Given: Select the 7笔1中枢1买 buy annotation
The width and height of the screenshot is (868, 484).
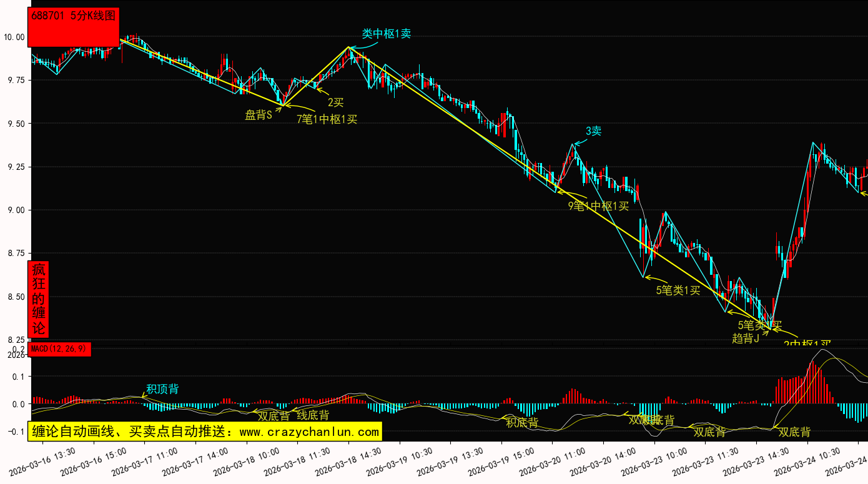Looking at the screenshot, I should 327,119.
